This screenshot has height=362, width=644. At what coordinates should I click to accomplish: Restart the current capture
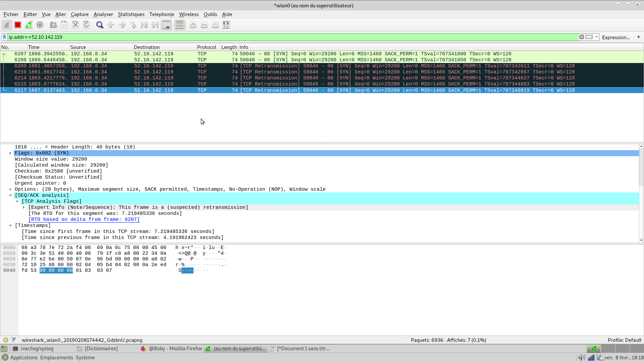[x=29, y=25]
